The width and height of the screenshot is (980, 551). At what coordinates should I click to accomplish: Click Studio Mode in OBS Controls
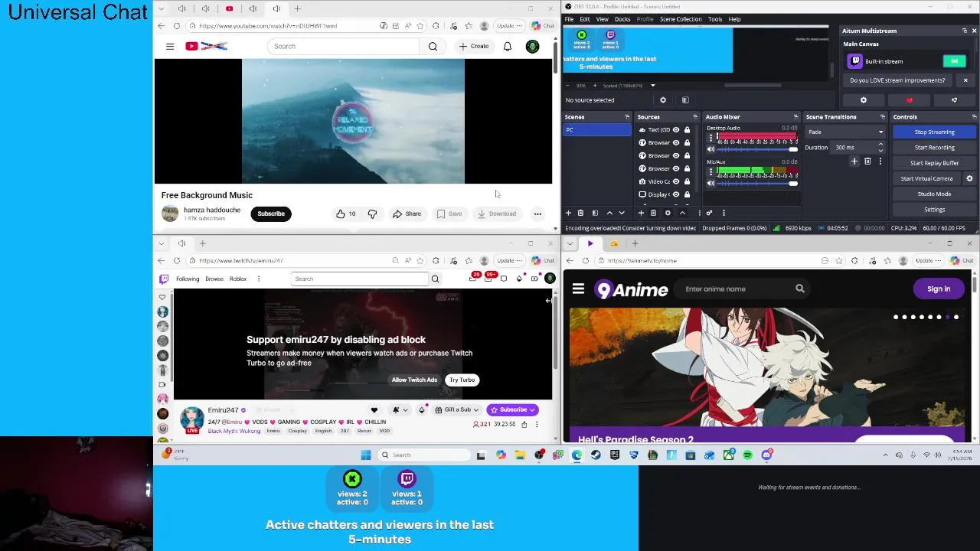[x=934, y=194]
